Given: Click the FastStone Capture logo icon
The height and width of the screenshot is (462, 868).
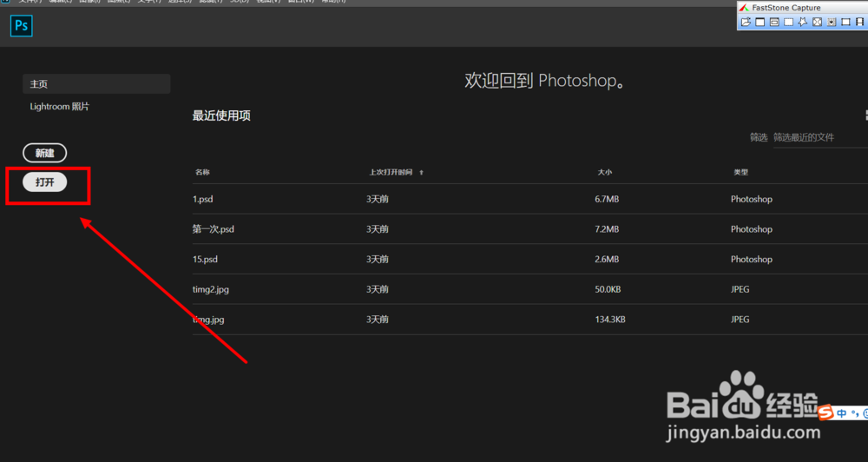Looking at the screenshot, I should 745,8.
